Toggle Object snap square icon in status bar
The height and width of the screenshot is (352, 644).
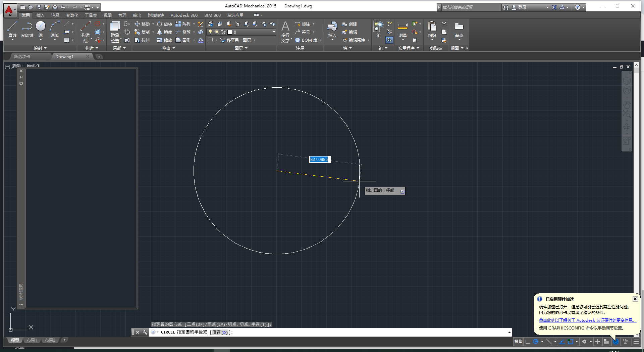(570, 342)
